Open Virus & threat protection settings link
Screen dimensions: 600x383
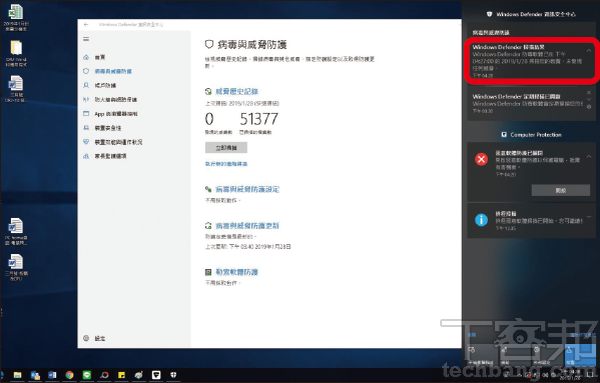point(248,189)
